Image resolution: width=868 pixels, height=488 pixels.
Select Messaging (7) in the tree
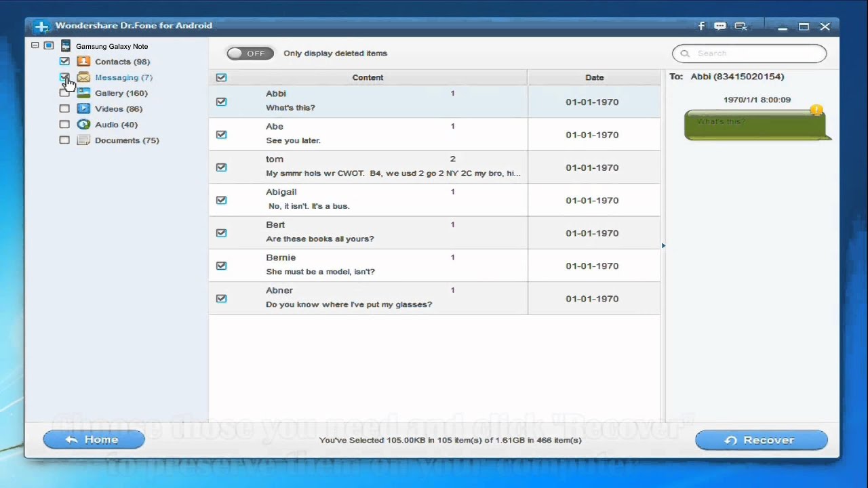tap(123, 77)
